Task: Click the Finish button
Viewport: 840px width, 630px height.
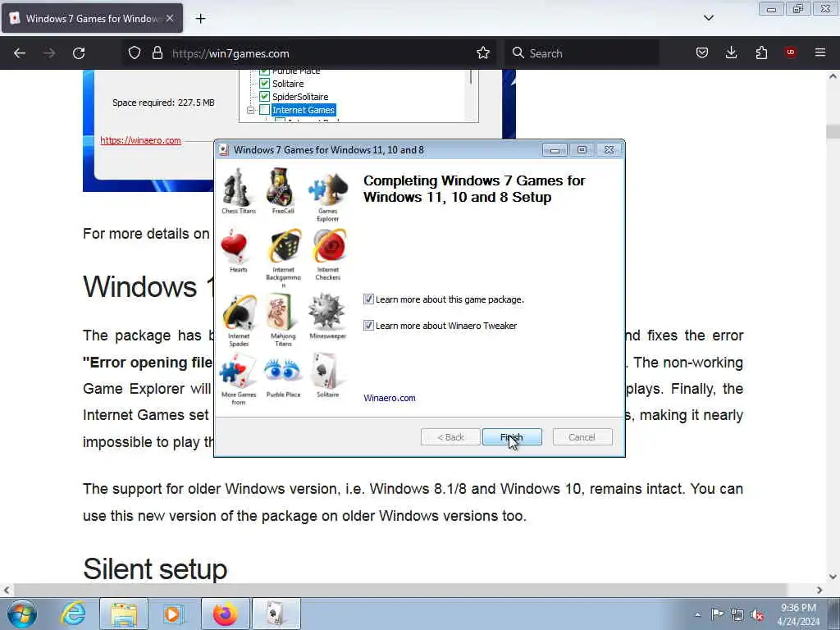Action: pos(512,437)
